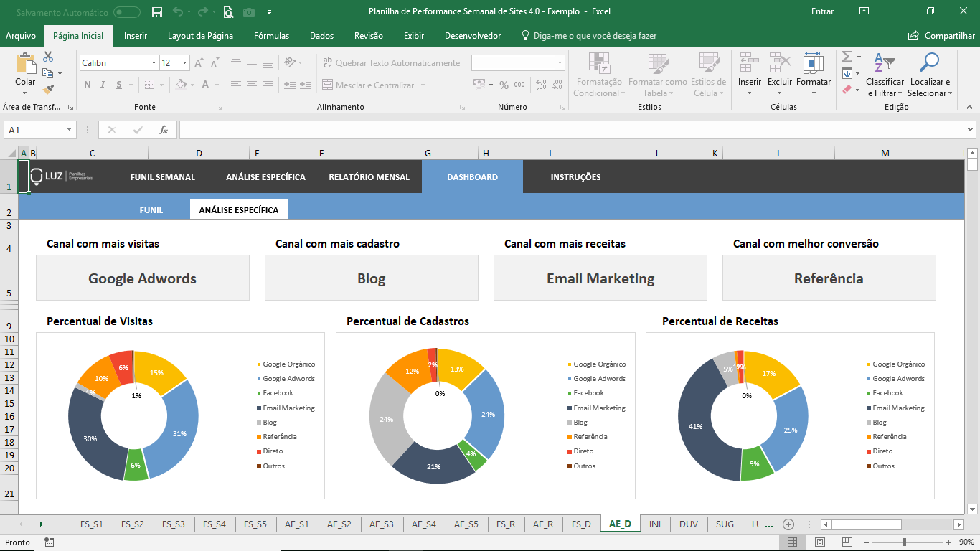Viewport: 980px width, 551px height.
Task: Open Classificar e Filtrar icon
Action: tap(885, 63)
